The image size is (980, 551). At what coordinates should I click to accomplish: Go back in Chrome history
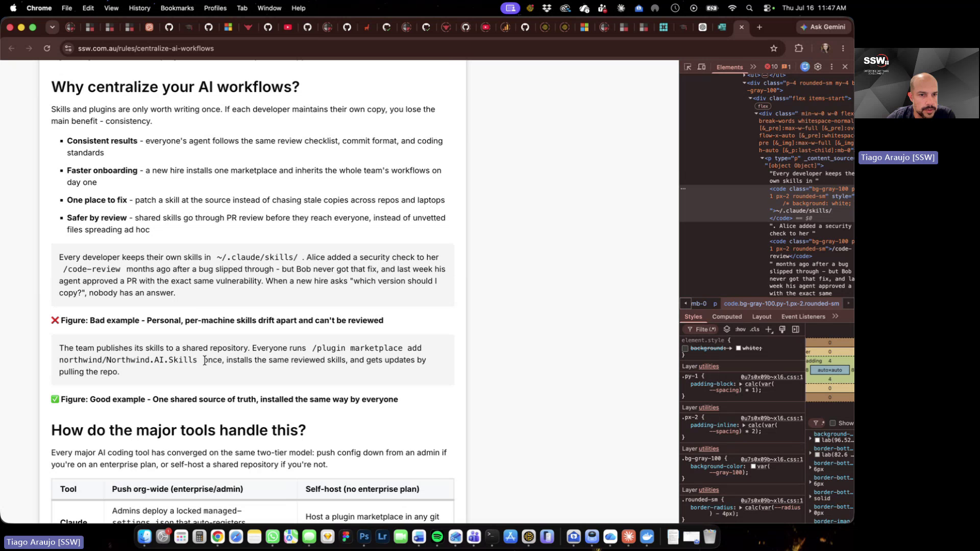coord(11,48)
